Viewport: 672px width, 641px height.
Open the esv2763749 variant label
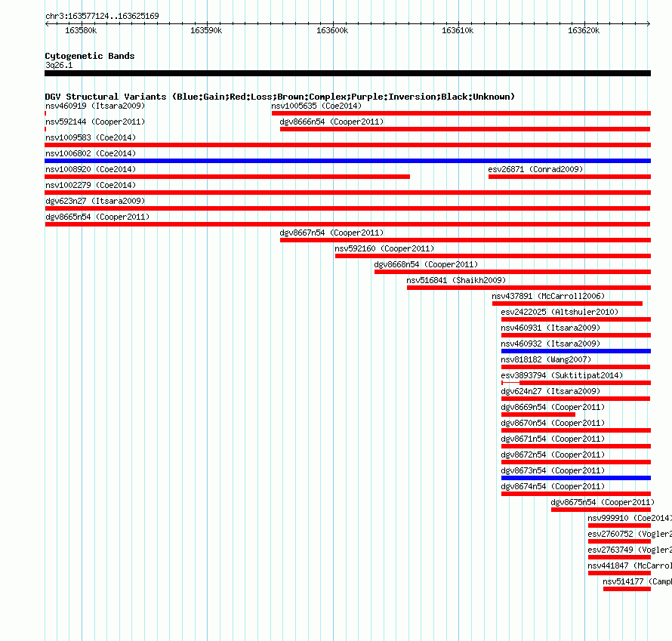point(630,550)
